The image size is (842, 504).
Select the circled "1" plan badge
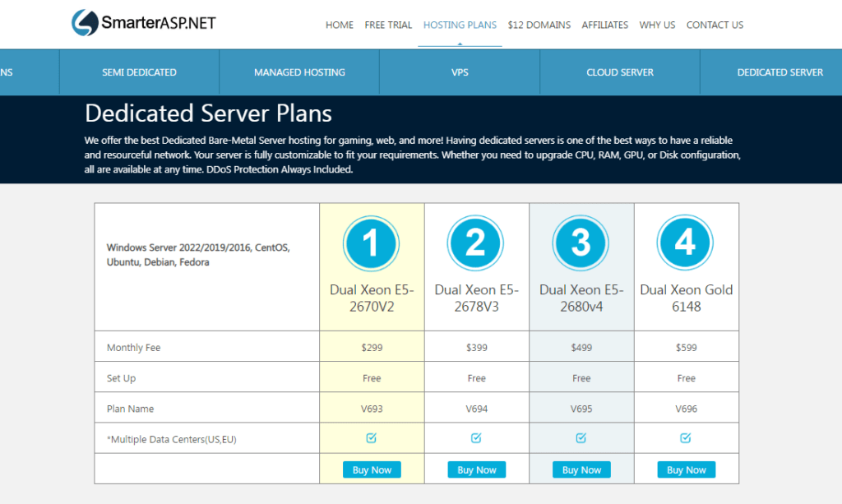pyautogui.click(x=372, y=243)
